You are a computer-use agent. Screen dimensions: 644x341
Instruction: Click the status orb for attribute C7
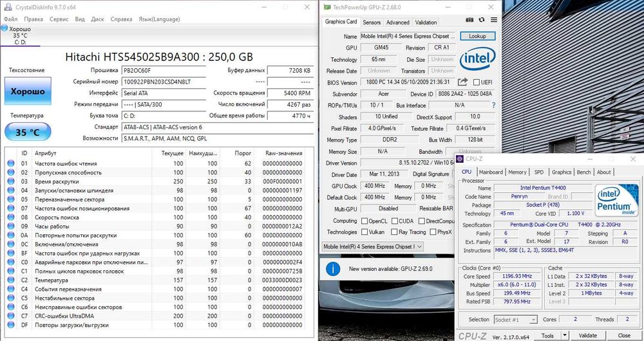[11, 316]
